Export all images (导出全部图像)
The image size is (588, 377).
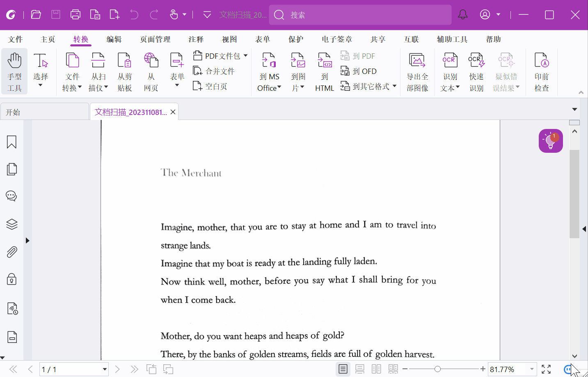(x=417, y=71)
